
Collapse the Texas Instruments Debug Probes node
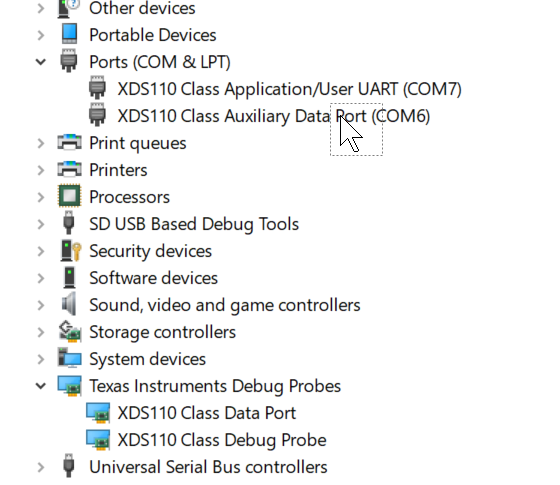(x=41, y=386)
